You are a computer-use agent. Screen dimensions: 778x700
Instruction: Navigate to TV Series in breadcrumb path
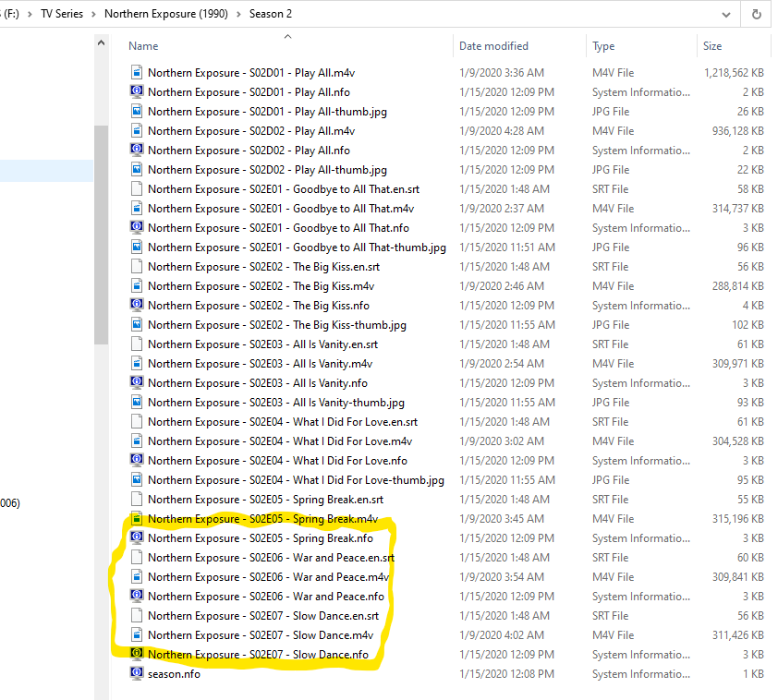[60, 15]
